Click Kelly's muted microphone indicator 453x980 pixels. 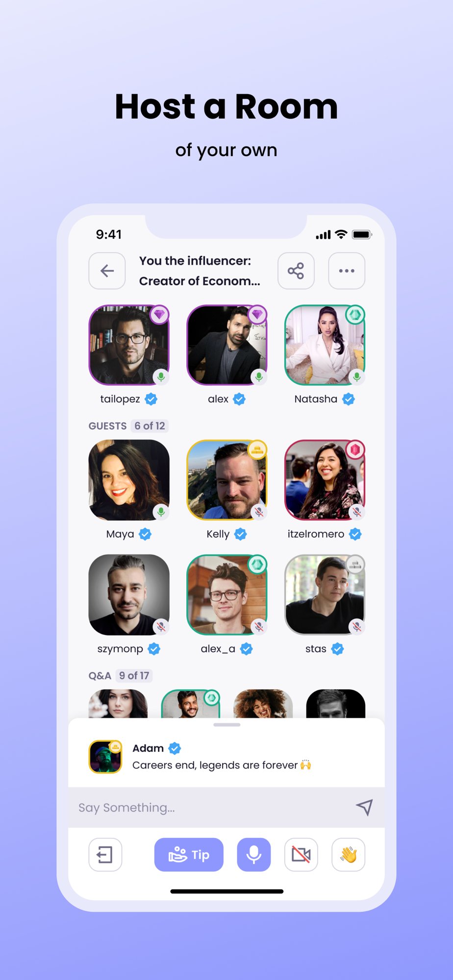259,512
